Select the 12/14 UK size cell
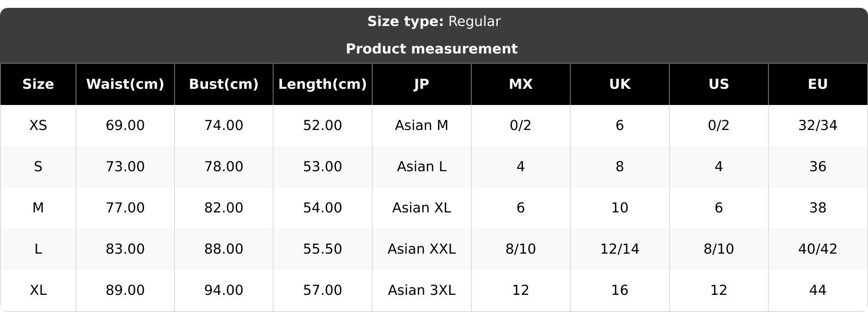Image resolution: width=868 pixels, height=312 pixels. [620, 249]
